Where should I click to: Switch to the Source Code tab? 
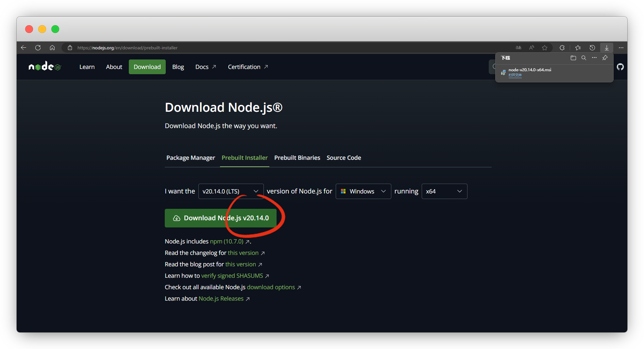coord(344,158)
